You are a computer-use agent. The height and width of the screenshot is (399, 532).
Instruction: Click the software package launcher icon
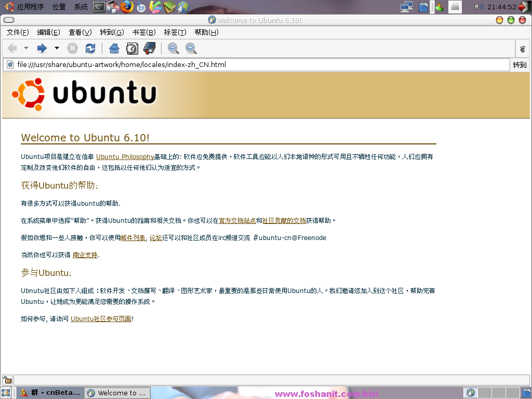[113, 7]
